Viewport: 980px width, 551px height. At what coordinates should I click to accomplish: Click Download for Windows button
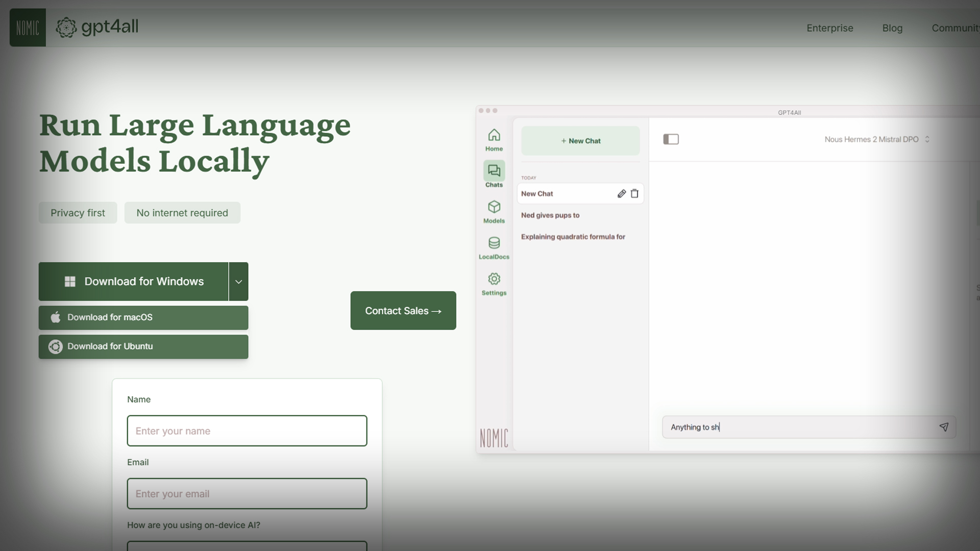pos(133,282)
